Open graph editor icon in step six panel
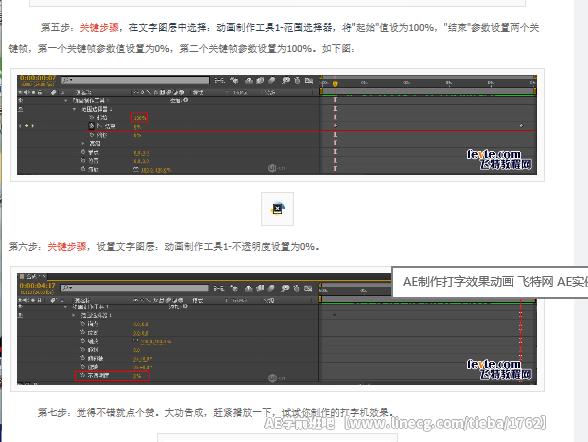 tap(308, 288)
